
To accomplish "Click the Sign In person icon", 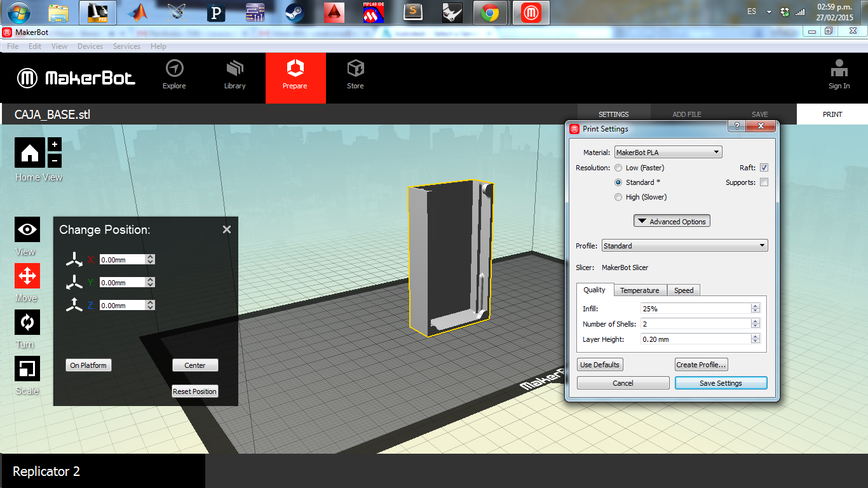I will coord(839,68).
